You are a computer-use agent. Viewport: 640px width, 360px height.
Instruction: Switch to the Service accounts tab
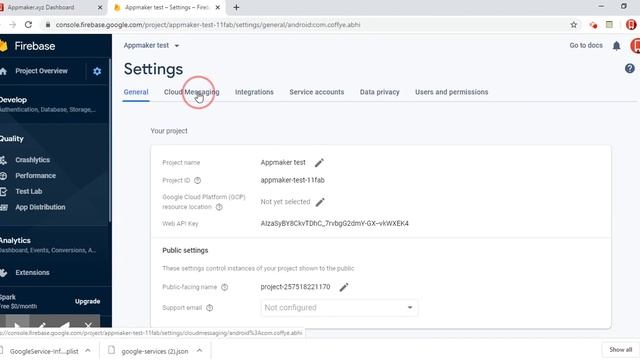(317, 92)
